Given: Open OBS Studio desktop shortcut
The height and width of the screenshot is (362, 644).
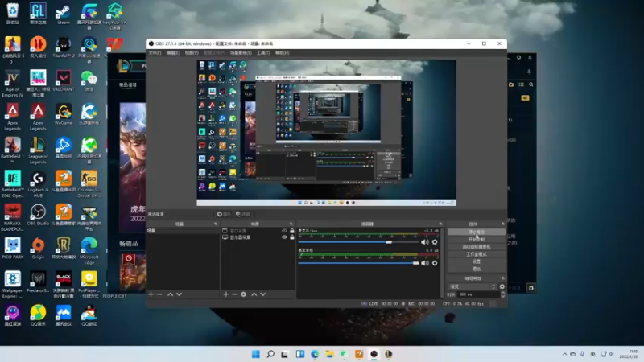Looking at the screenshot, I should click(38, 215).
